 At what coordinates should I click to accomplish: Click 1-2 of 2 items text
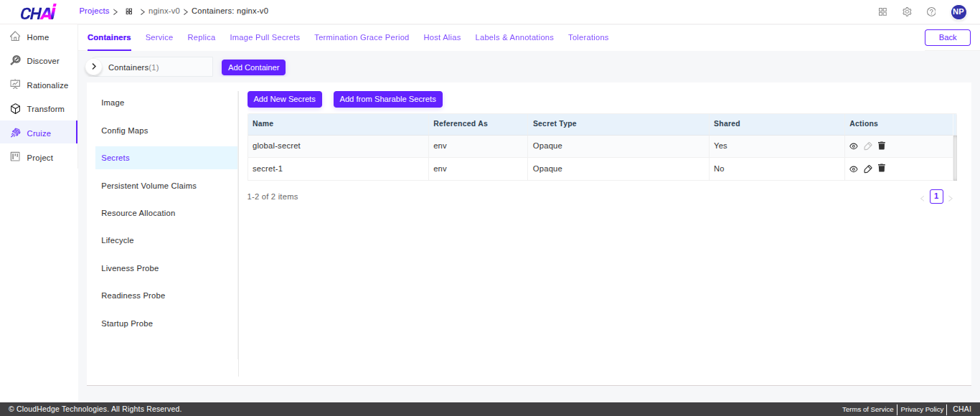coord(273,197)
